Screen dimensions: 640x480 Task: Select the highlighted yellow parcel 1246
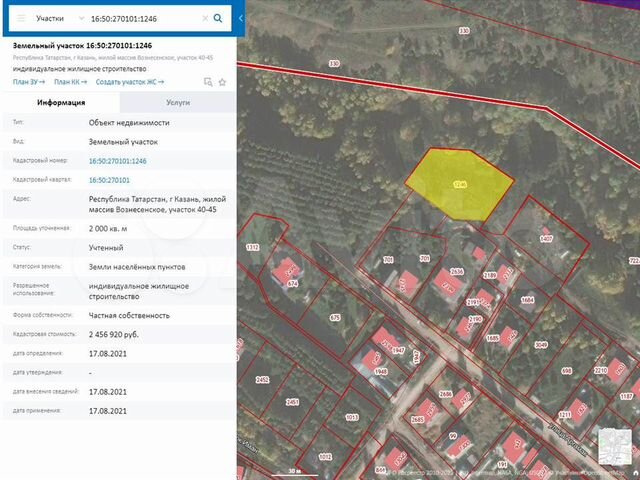click(x=456, y=182)
